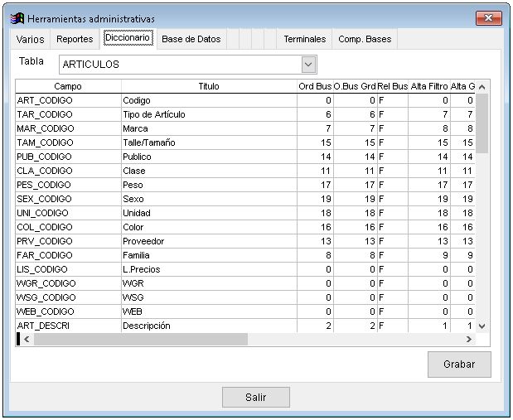Select the Base de Datos tab
Image resolution: width=513 pixels, height=420 pixels.
tap(191, 39)
